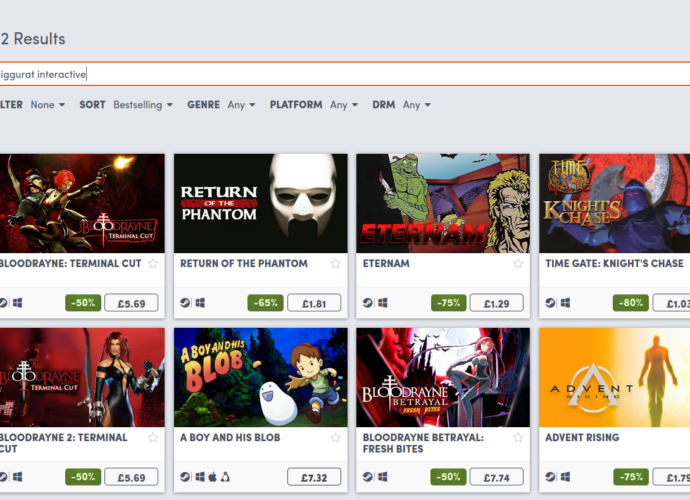Click Windows icon on Eternam card
Viewport: 690px width, 500px height.
[382, 303]
